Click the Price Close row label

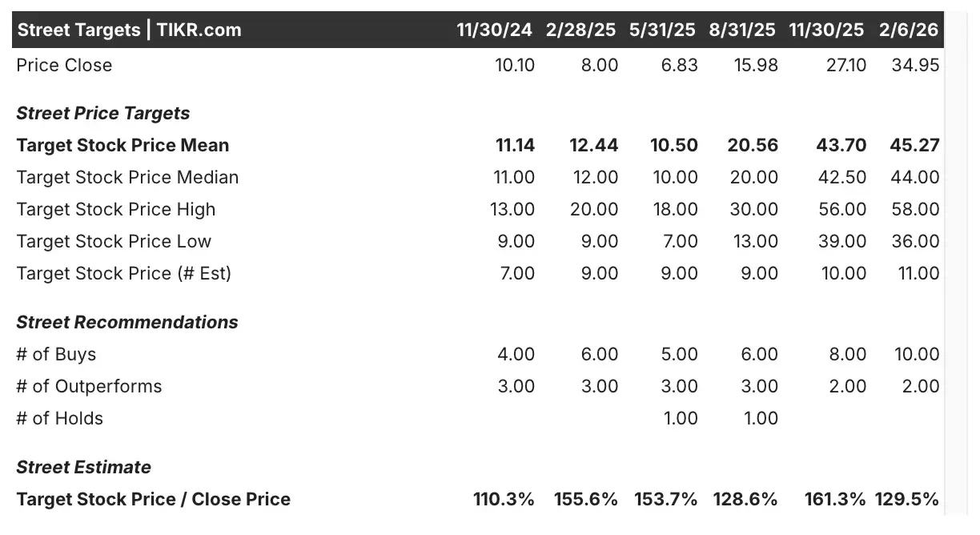tap(64, 65)
